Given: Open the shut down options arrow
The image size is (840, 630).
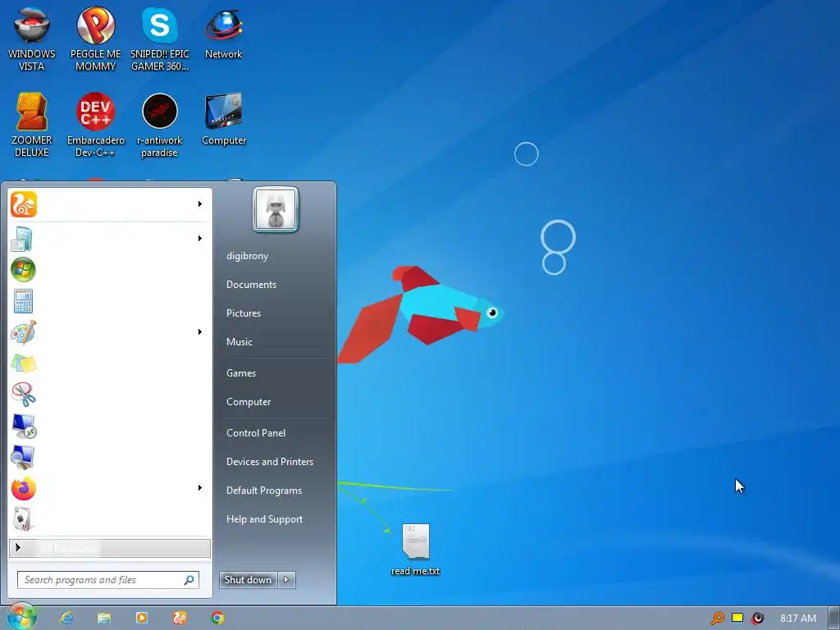Looking at the screenshot, I should click(x=286, y=580).
